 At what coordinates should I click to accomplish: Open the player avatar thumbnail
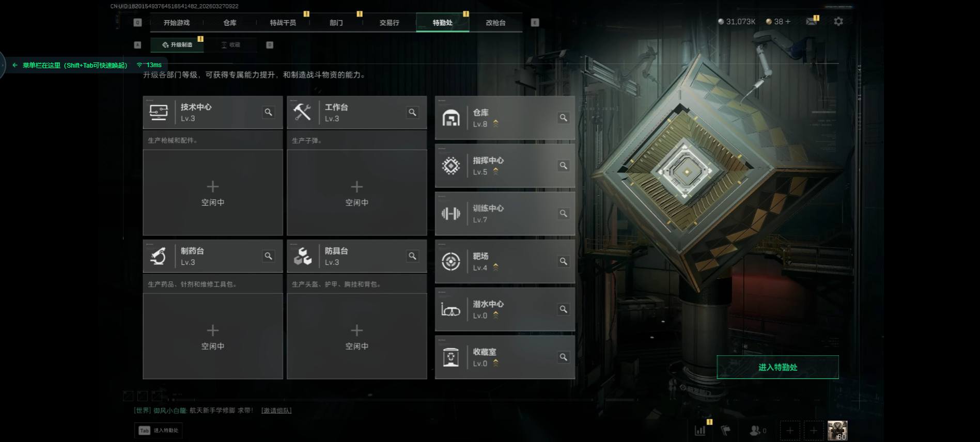837,430
